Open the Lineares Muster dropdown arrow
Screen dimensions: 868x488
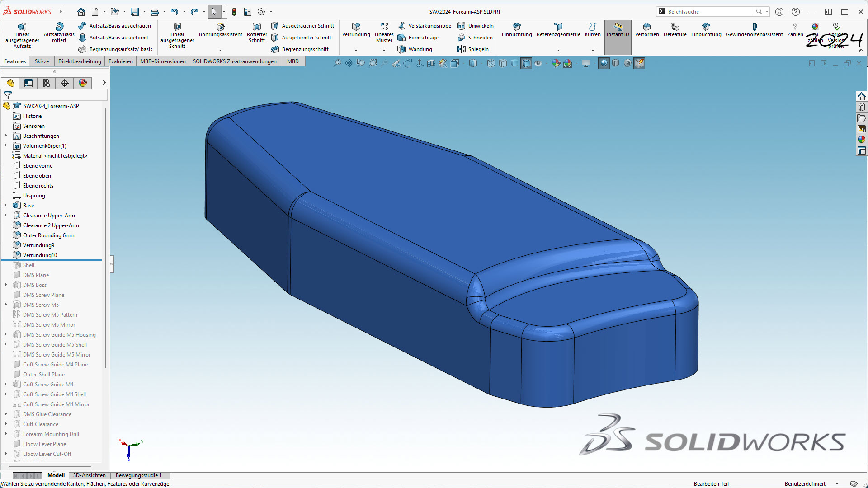pyautogui.click(x=384, y=50)
